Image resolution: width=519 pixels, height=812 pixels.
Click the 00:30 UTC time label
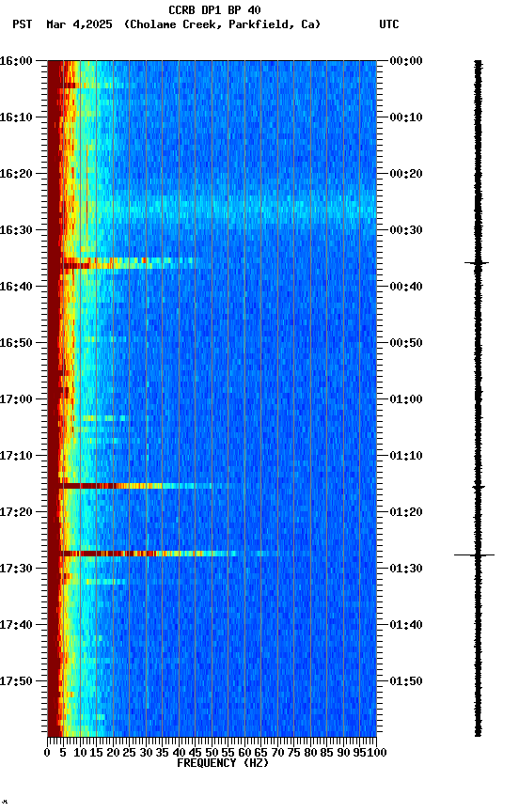click(x=406, y=230)
